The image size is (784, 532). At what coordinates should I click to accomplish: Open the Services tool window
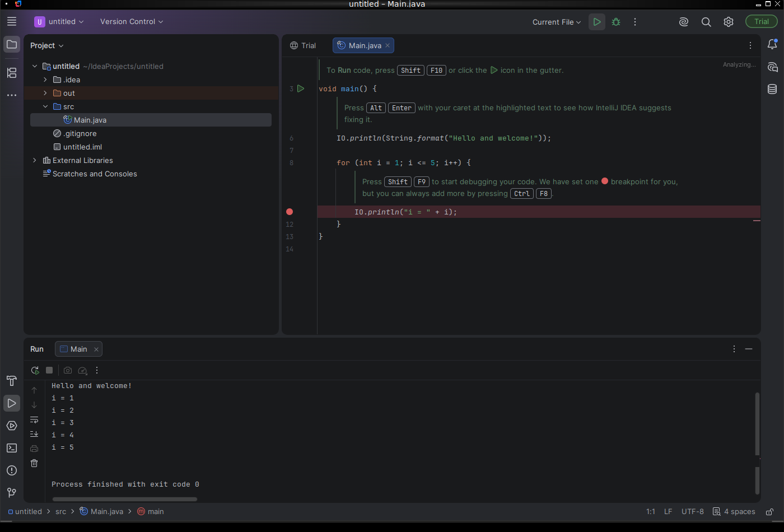click(x=12, y=426)
